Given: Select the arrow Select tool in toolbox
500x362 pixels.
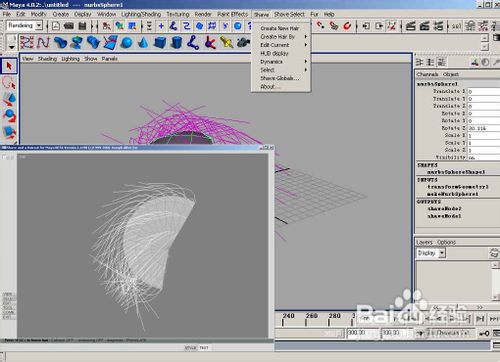Looking at the screenshot, I should point(9,66).
